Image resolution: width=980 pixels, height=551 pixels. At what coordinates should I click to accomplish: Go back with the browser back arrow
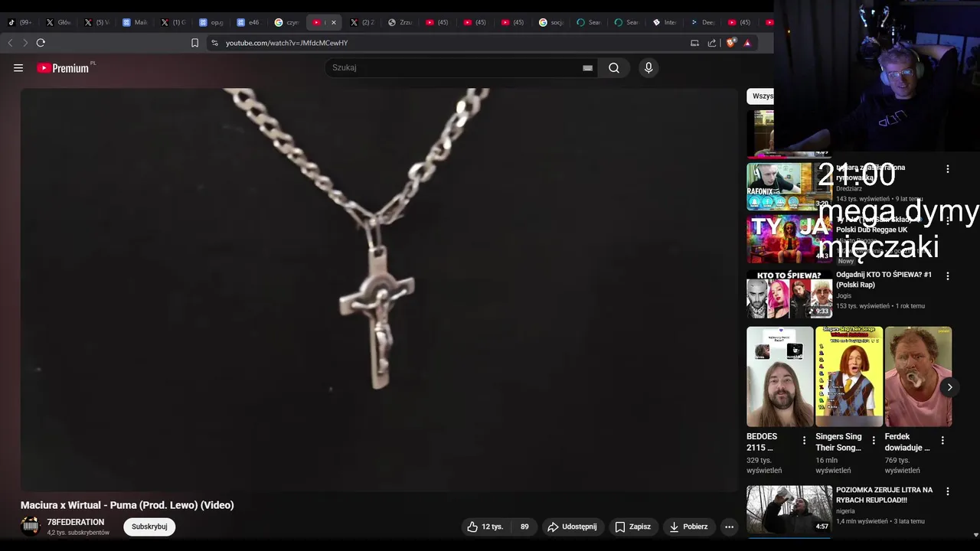(10, 43)
